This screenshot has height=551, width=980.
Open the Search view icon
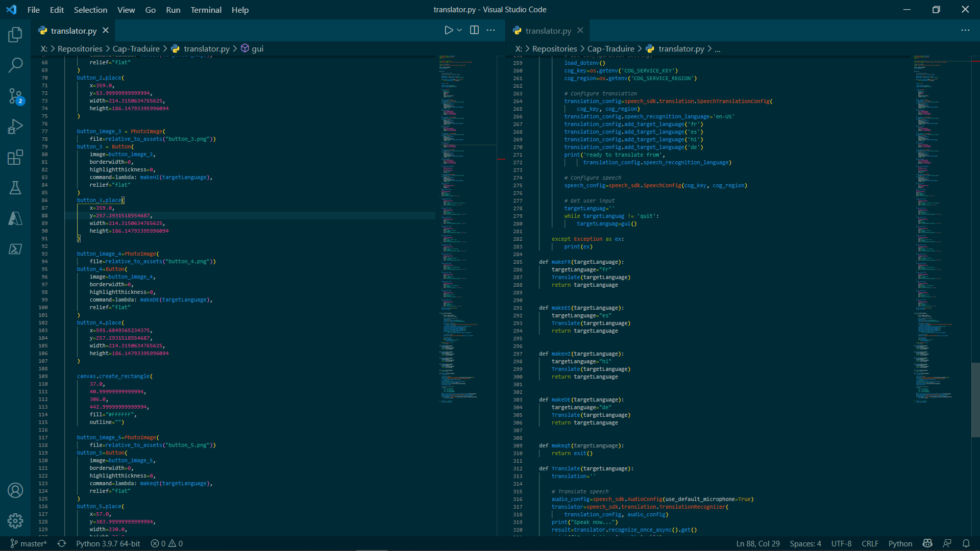tap(15, 65)
